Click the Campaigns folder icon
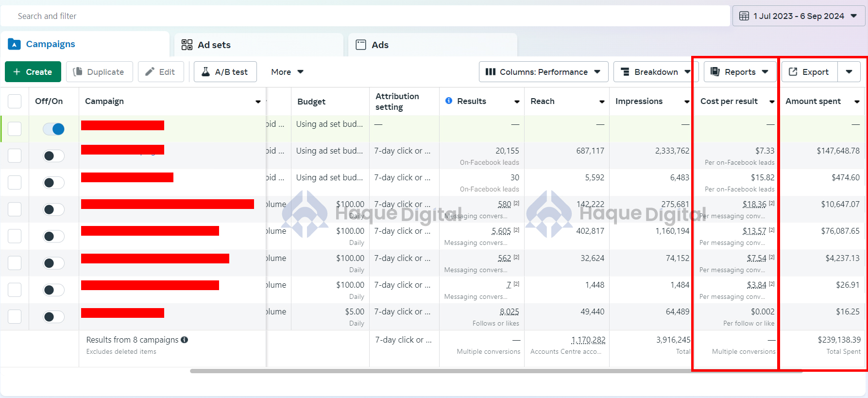Image resolution: width=868 pixels, height=398 pixels. [14, 44]
